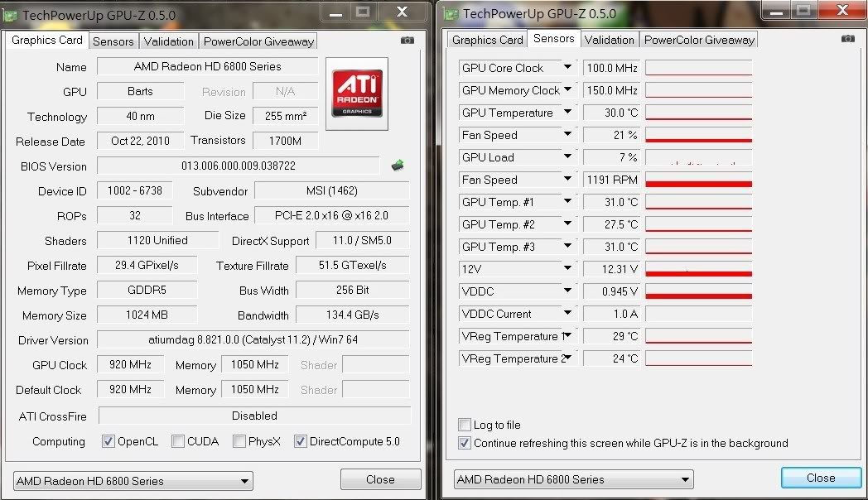
Task: Toggle the CUDA computing checkbox
Action: [177, 441]
